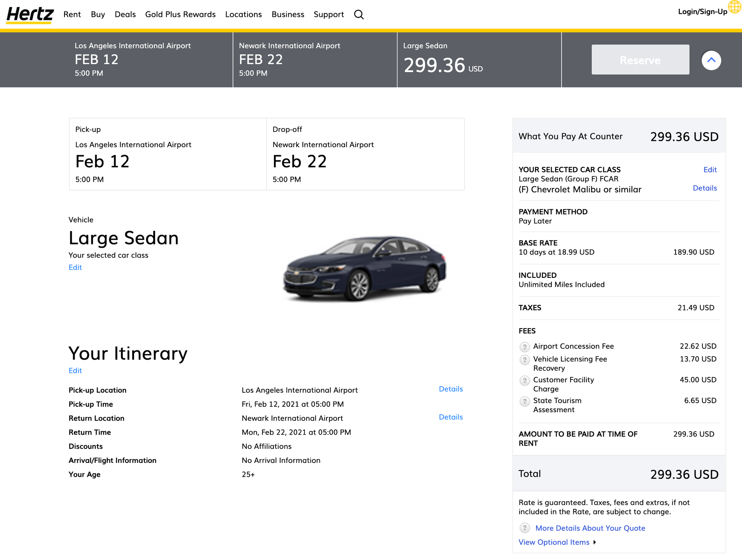Open Login/Sign-Up

click(x=701, y=11)
